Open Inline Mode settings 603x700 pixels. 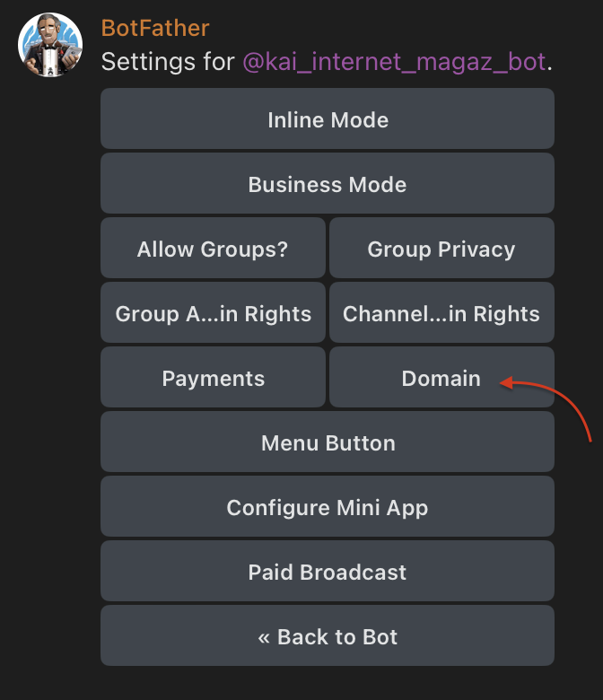328,119
